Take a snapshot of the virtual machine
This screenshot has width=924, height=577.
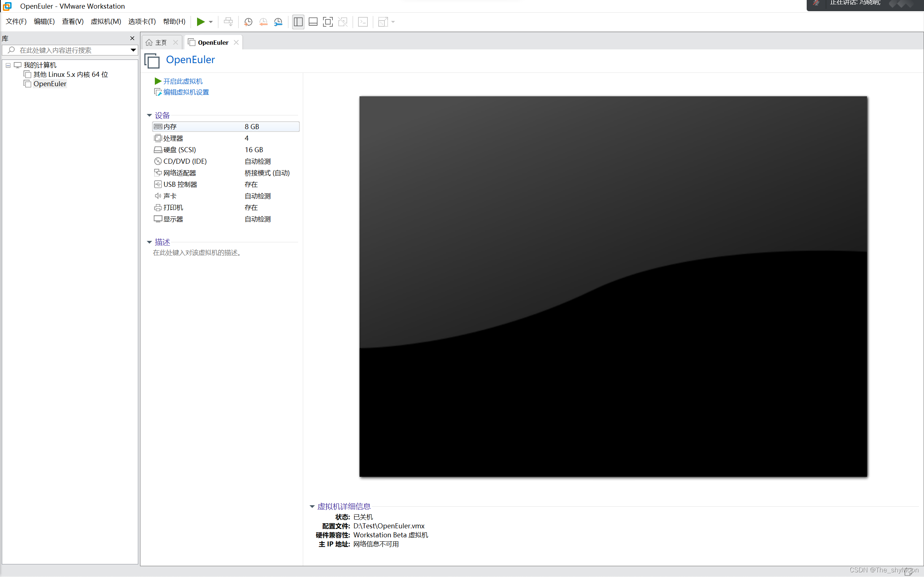248,22
